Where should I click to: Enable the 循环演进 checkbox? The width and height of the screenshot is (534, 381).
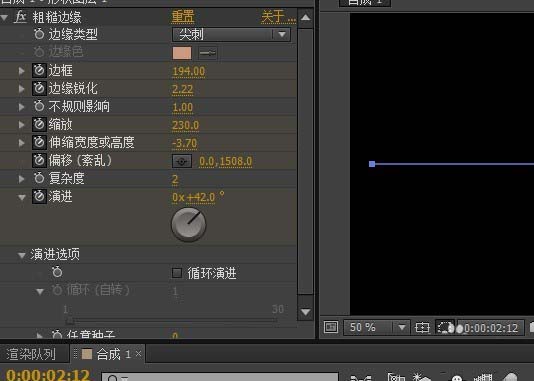(x=177, y=273)
